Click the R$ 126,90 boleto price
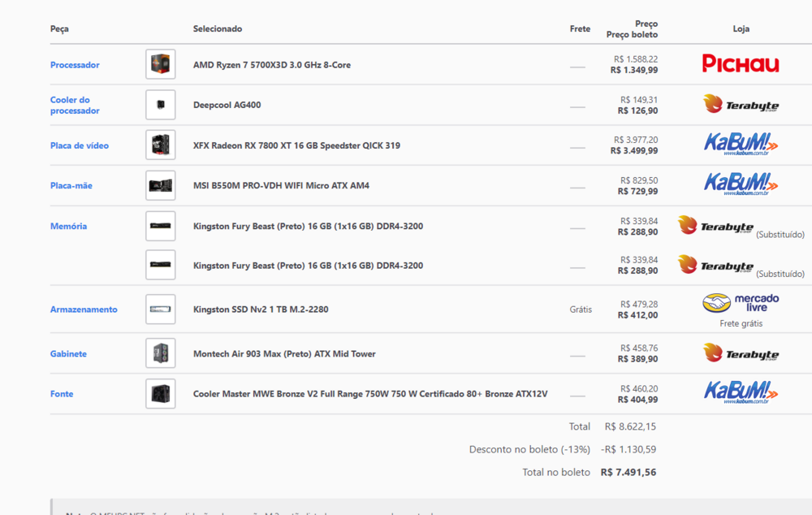Viewport: 812px width, 515px height. coord(637,110)
